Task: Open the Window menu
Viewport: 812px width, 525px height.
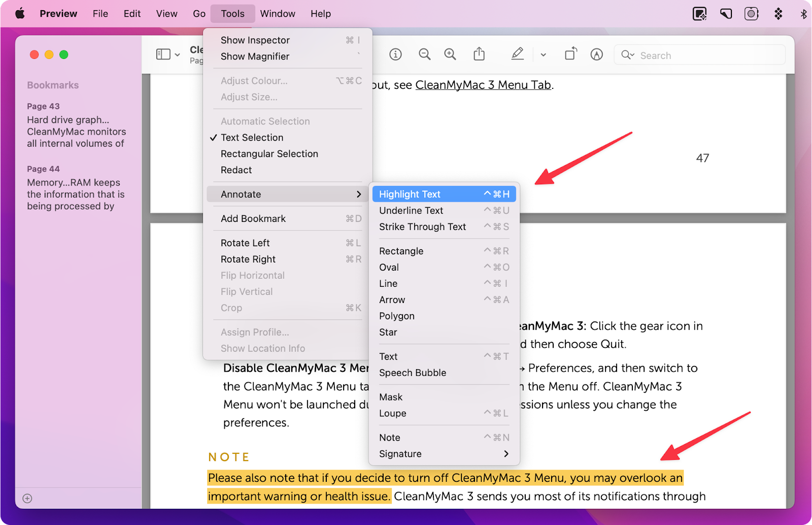Action: [x=278, y=14]
